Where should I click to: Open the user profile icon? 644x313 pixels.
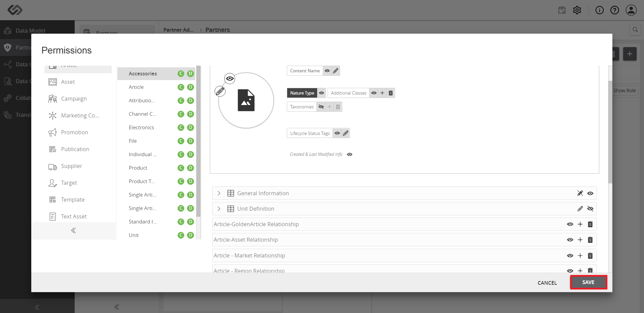631,10
